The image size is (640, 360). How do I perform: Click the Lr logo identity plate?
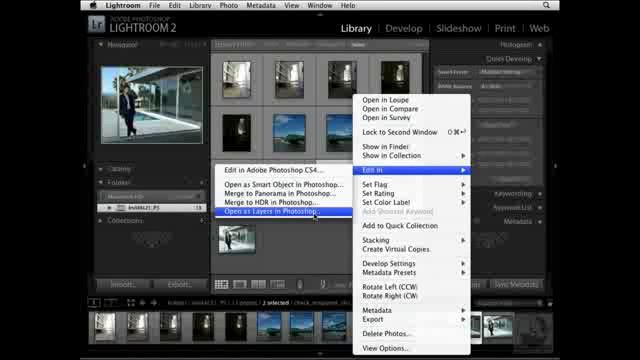coord(97,24)
